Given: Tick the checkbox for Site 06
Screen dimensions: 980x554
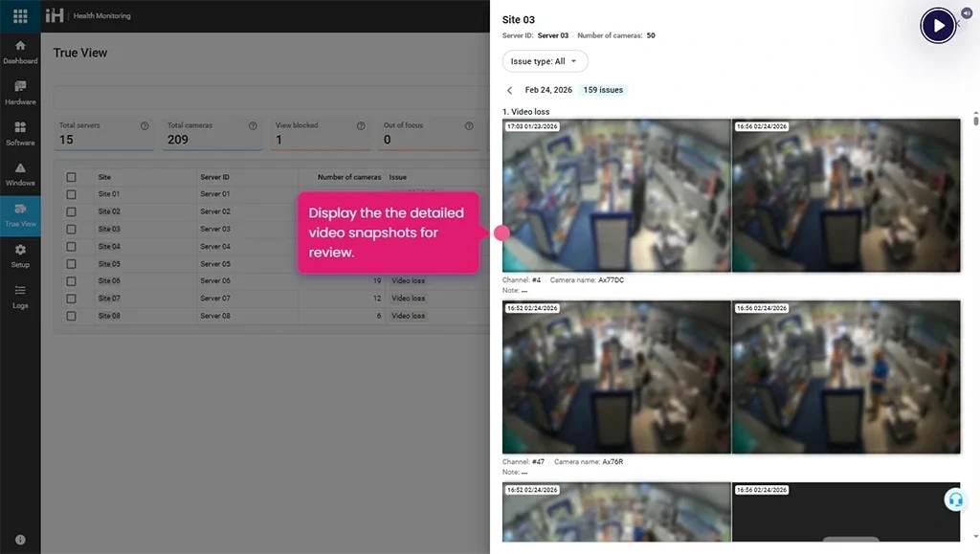Looking at the screenshot, I should tap(71, 281).
